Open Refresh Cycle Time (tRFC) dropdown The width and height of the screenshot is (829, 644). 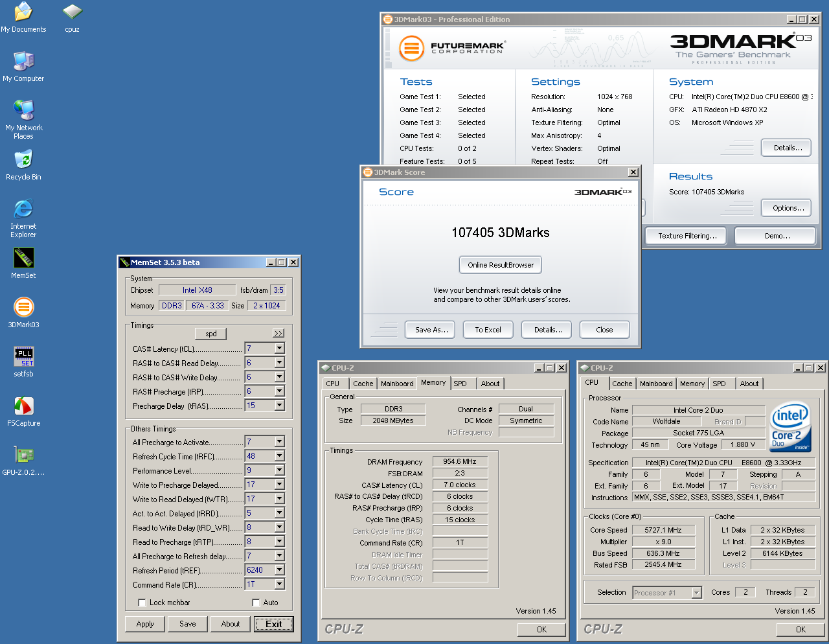click(279, 456)
